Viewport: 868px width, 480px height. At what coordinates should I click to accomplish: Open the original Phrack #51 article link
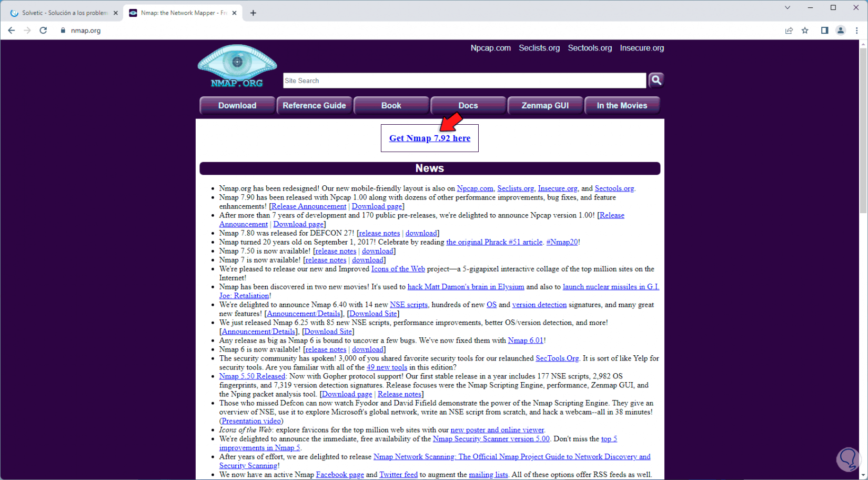click(x=494, y=242)
